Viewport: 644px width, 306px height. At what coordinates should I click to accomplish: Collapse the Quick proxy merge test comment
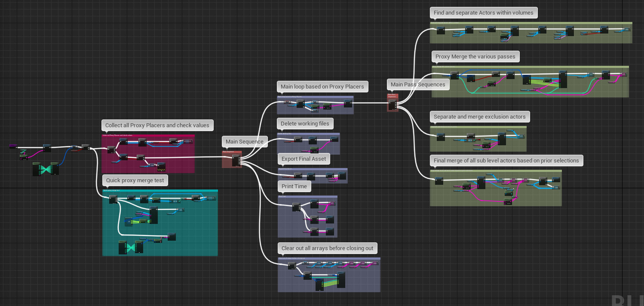135,180
